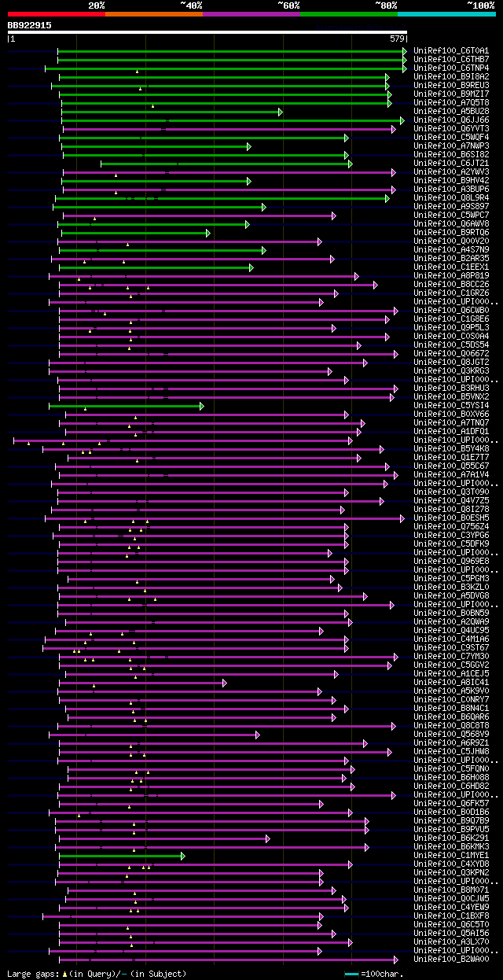
Task: Select the UniRef100_C7YM30 label
Action: tap(451, 656)
